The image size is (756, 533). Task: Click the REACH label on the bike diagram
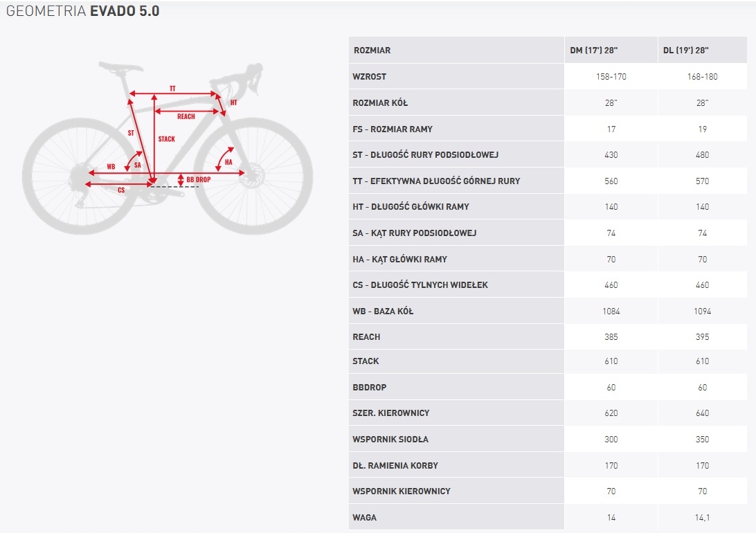point(186,117)
